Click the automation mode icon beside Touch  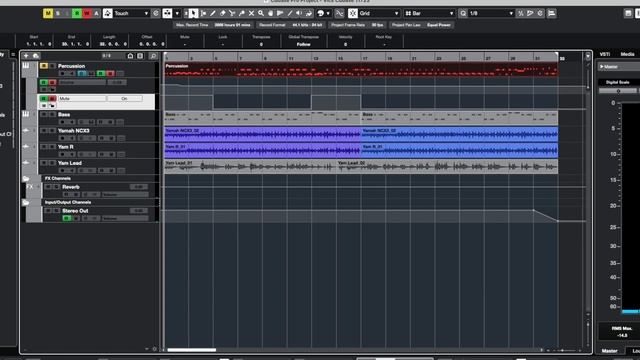coord(107,13)
